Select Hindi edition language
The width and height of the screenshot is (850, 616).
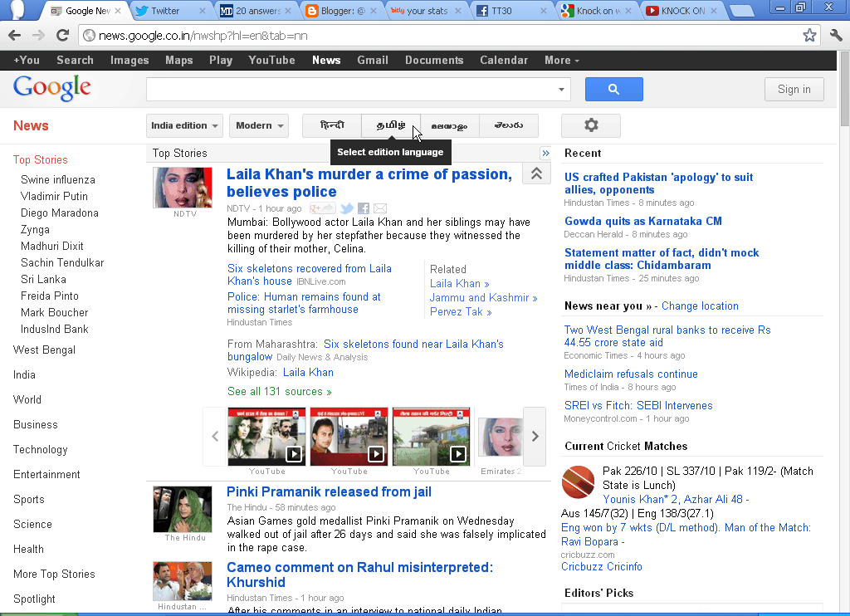pos(332,125)
